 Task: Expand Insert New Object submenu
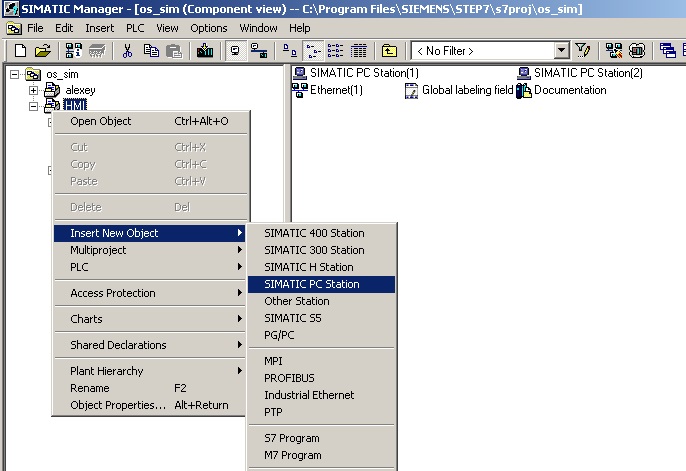[x=149, y=233]
